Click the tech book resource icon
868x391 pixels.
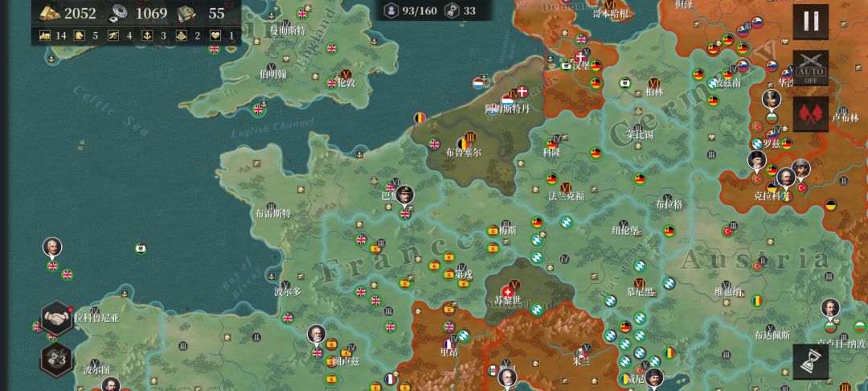187,14
